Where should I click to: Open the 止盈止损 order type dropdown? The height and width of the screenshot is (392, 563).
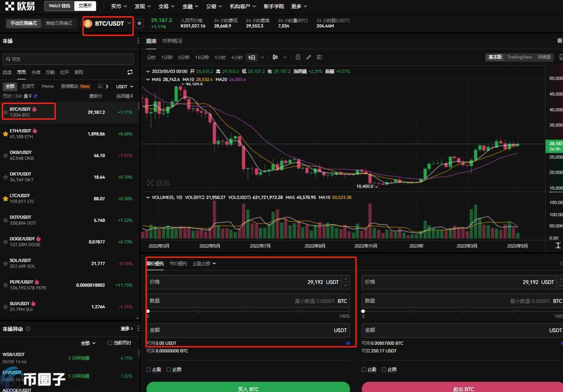click(204, 263)
